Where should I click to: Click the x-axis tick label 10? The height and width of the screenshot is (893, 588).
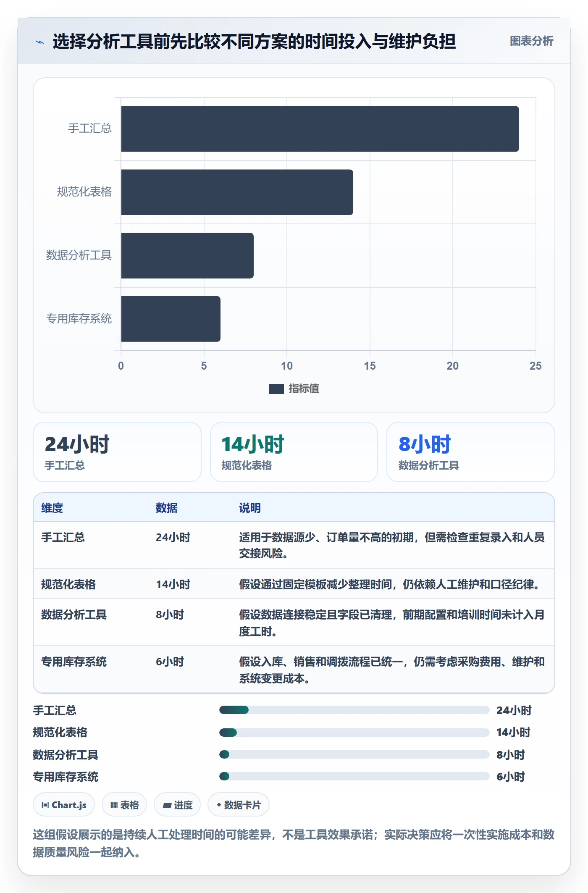(x=287, y=366)
